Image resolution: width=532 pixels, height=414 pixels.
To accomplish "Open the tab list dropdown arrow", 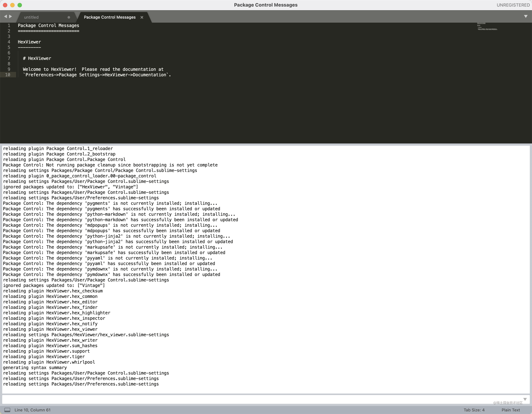I will [x=525, y=17].
